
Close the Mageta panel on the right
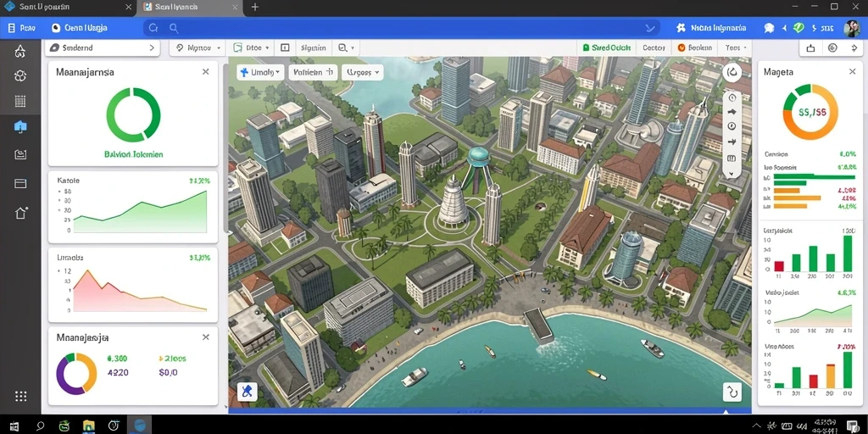pos(853,72)
